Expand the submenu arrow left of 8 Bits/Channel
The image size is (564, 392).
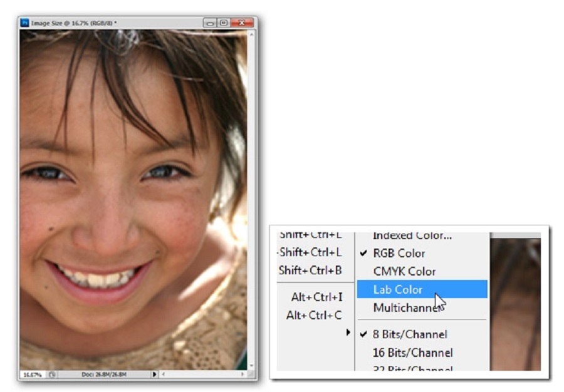[x=348, y=333]
